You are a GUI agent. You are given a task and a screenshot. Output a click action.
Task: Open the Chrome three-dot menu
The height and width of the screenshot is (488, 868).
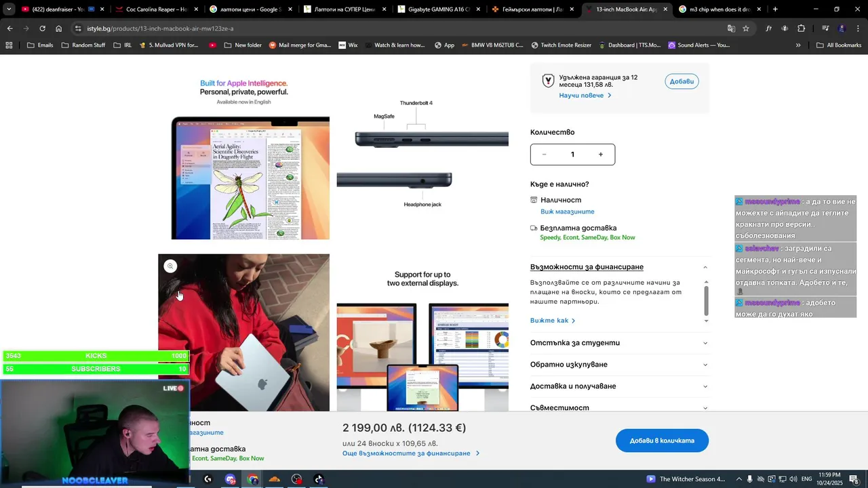point(859,28)
